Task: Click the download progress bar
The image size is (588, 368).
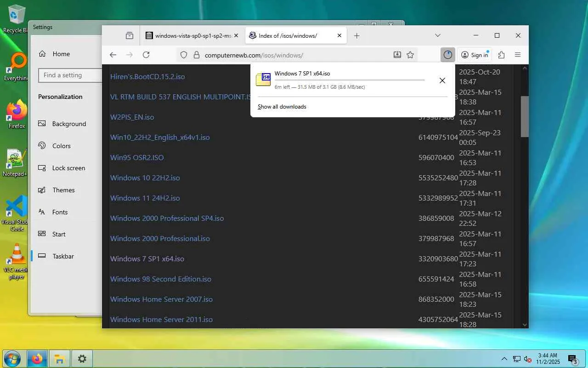Action: 350,80
